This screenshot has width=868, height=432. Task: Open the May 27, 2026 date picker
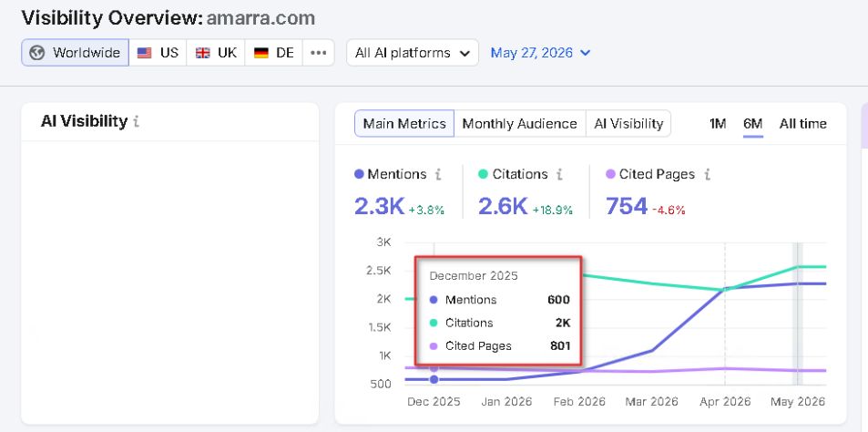pos(540,53)
